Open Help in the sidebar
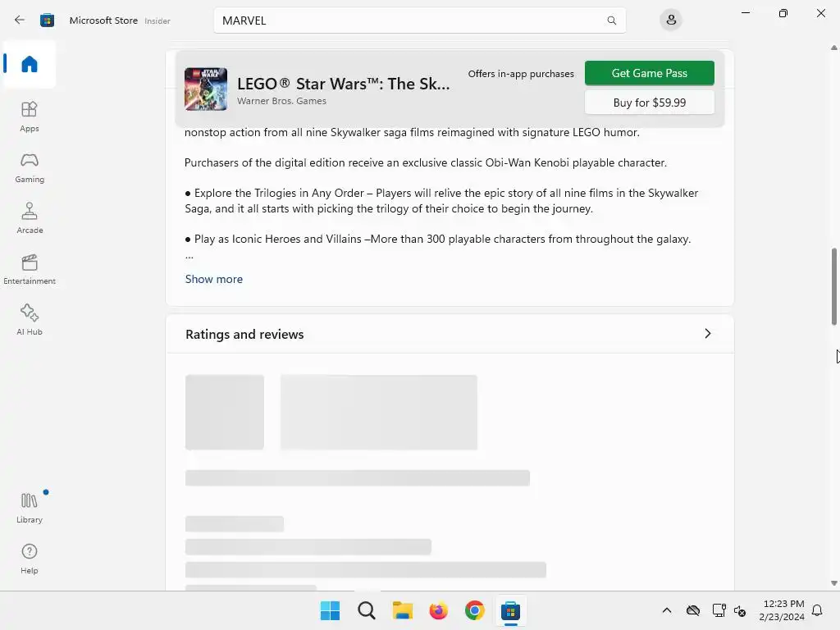 [30, 559]
